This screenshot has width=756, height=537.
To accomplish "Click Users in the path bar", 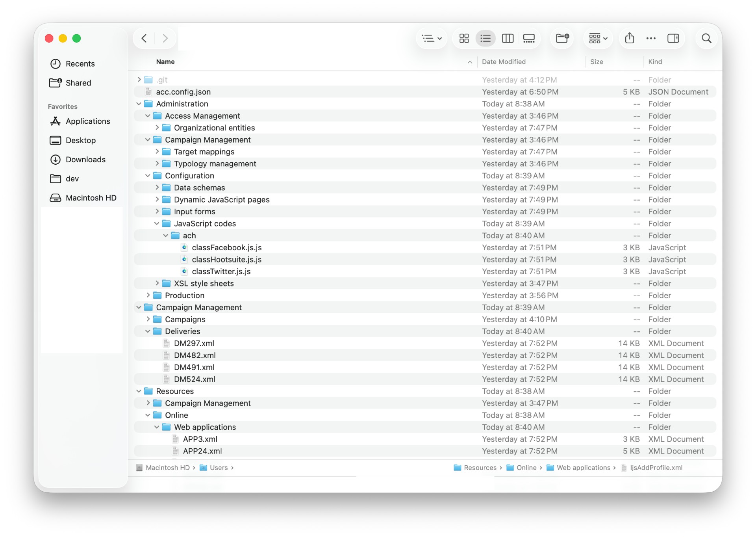I will click(x=219, y=468).
